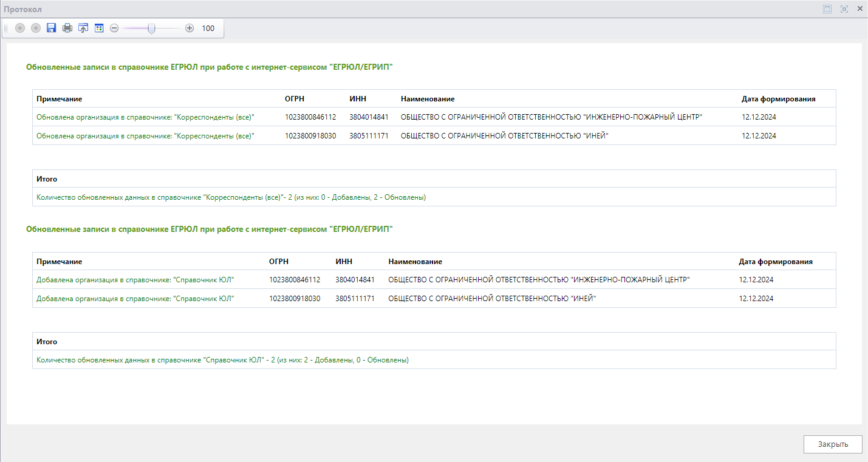Click Добавлена организация note for ИНЖЕНЕРНО-ПОЖАРНЫЙ ЦЕНТР
The height and width of the screenshot is (462, 868).
135,280
